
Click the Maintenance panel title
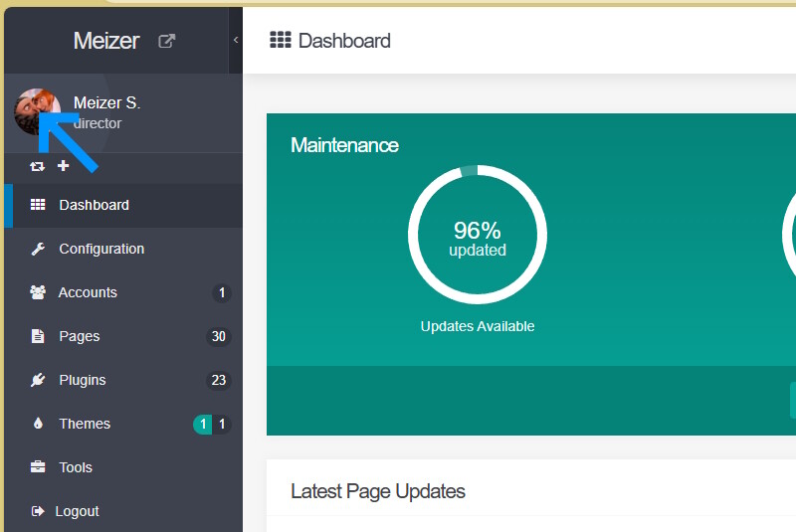[344, 145]
